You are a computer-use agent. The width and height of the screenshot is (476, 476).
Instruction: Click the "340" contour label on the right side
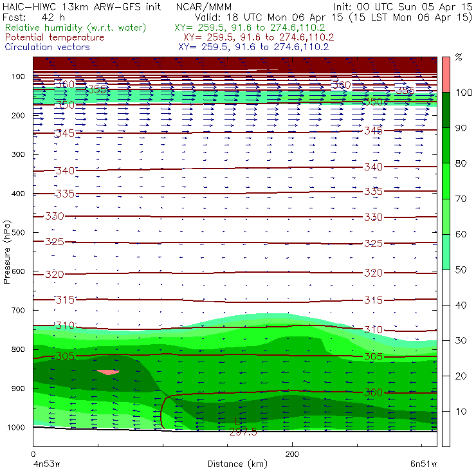click(373, 167)
